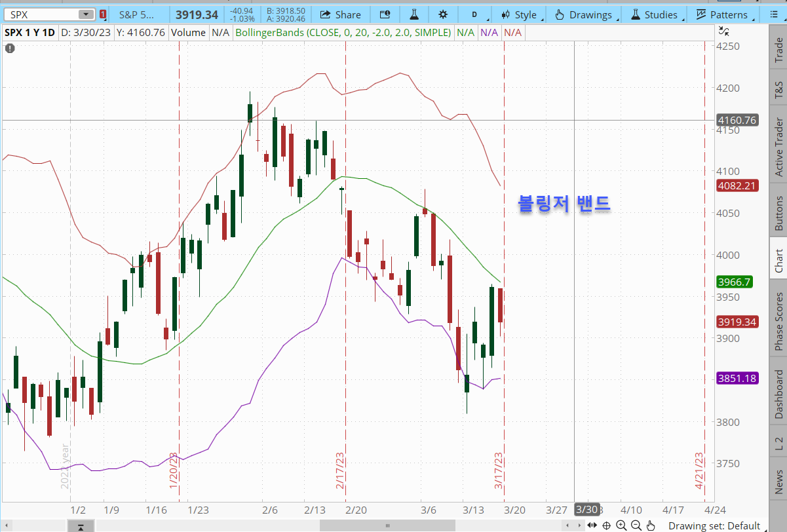
Task: Click the Y: 4160.76 value readout
Action: pyautogui.click(x=140, y=32)
